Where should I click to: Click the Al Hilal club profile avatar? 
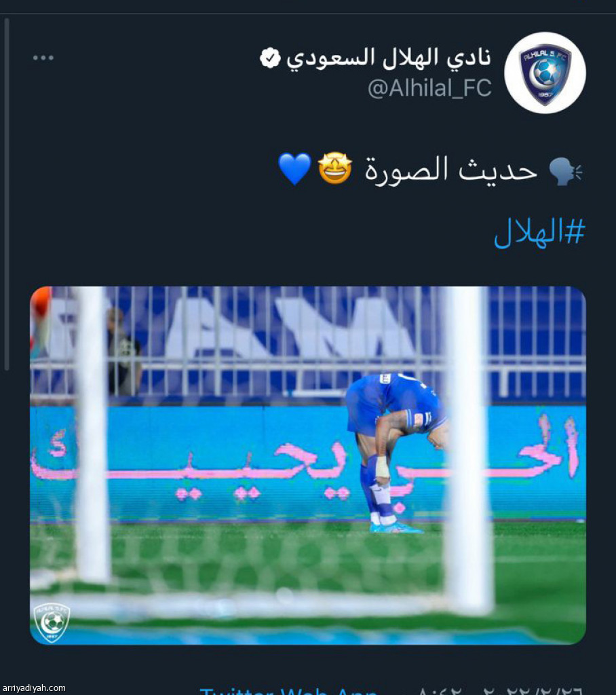(x=545, y=73)
